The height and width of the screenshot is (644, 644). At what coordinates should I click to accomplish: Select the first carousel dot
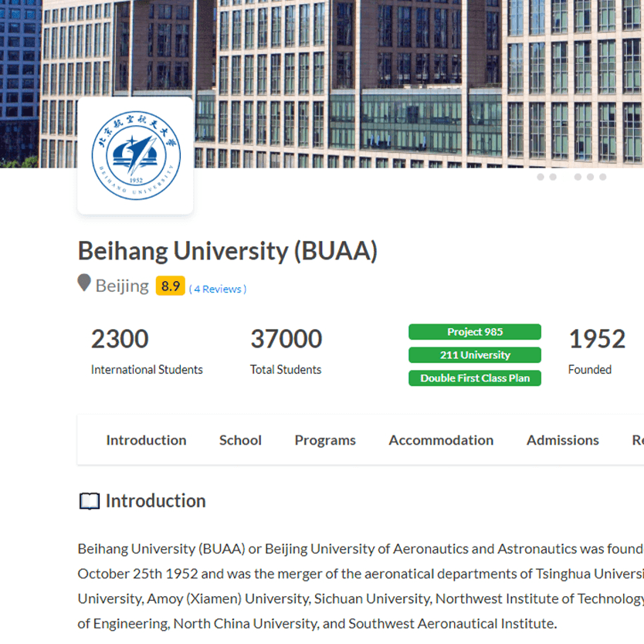coord(541,177)
